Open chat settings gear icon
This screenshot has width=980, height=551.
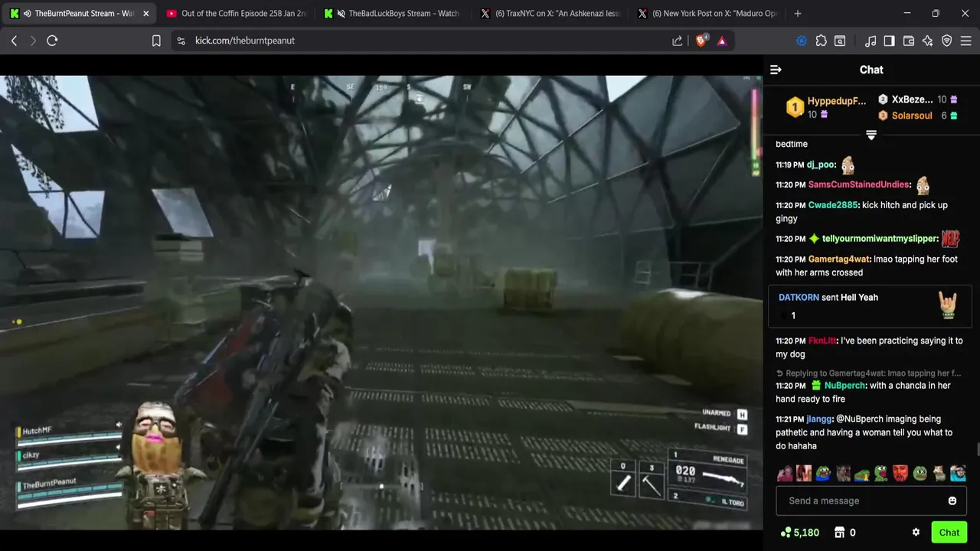coord(916,533)
